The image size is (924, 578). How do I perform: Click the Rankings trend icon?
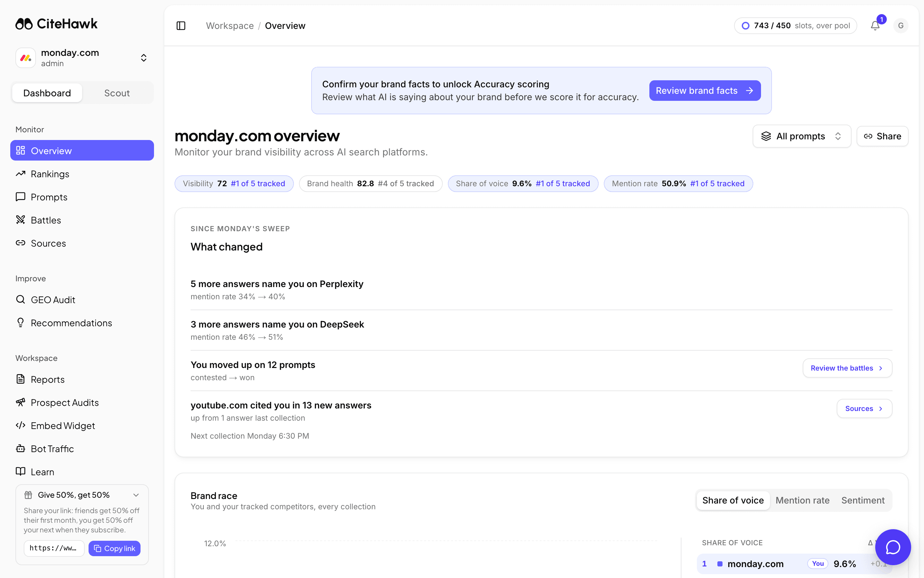[21, 173]
